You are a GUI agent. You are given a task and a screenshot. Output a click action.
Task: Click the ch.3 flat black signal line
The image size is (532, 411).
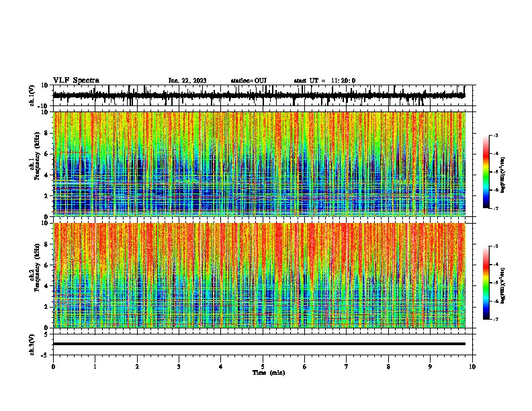[x=259, y=344]
